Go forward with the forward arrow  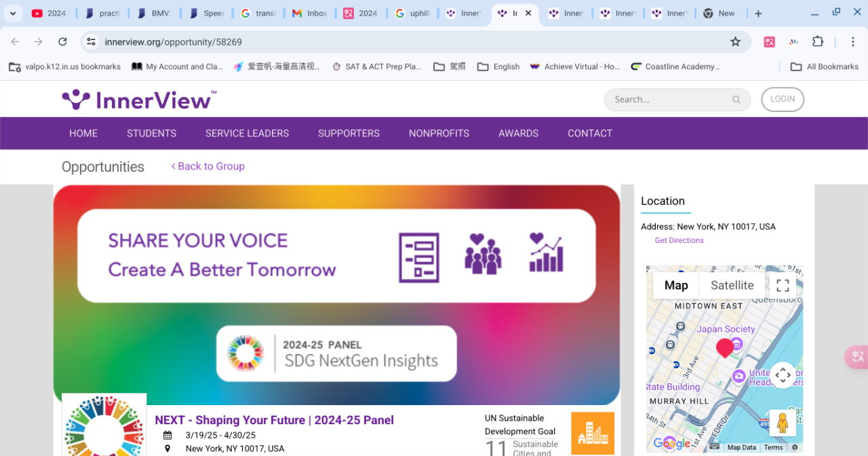39,41
